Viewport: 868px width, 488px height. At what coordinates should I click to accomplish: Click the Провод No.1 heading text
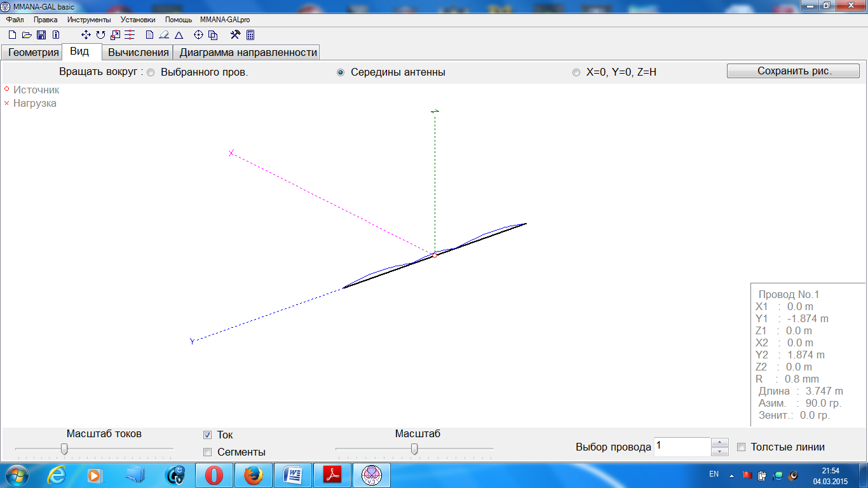[789, 295]
